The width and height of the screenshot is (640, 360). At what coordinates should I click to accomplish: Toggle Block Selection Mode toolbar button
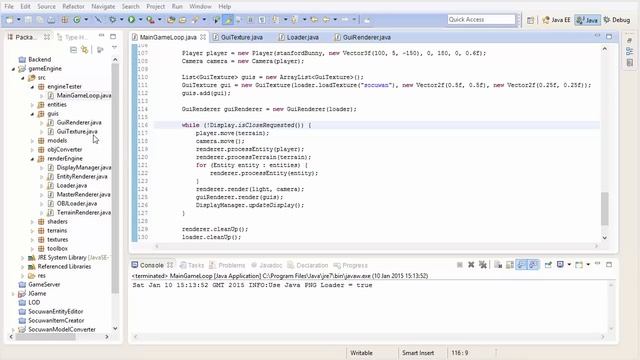[x=251, y=20]
